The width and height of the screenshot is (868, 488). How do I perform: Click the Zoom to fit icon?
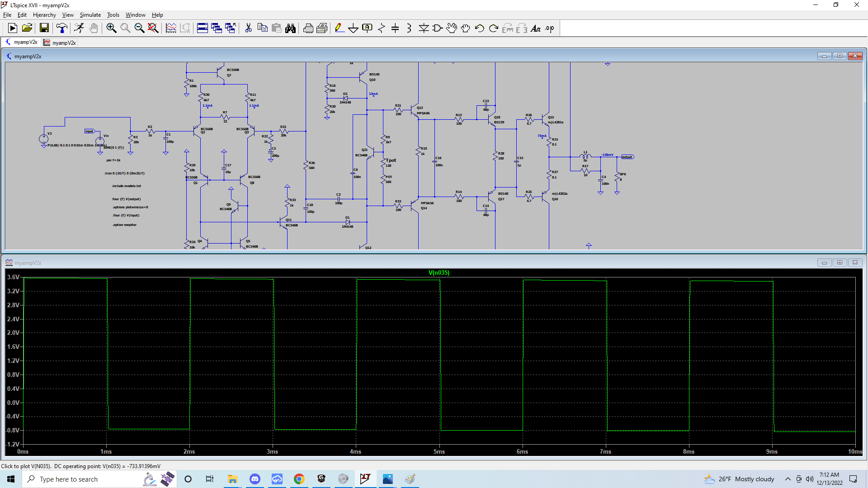tap(153, 28)
